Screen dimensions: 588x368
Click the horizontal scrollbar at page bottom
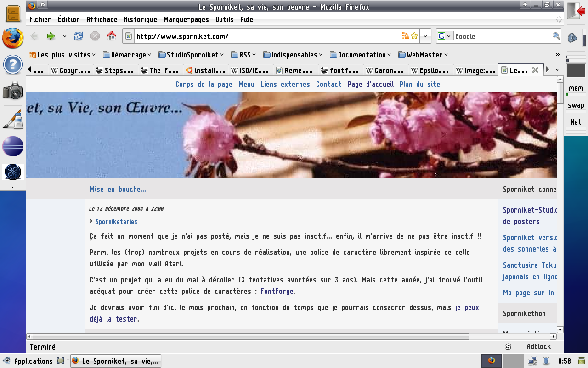coord(250,336)
